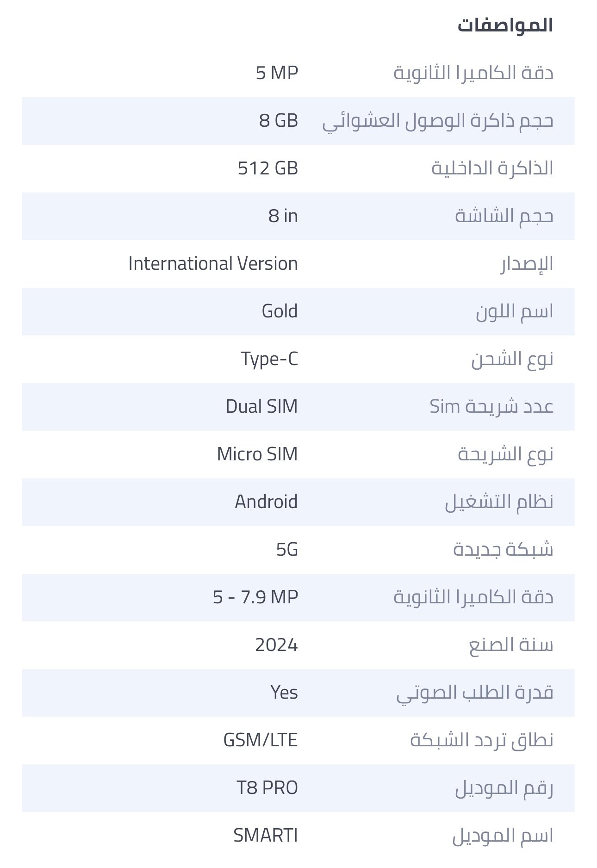
Task: Select the Type-C charging type value
Action: pos(269,359)
